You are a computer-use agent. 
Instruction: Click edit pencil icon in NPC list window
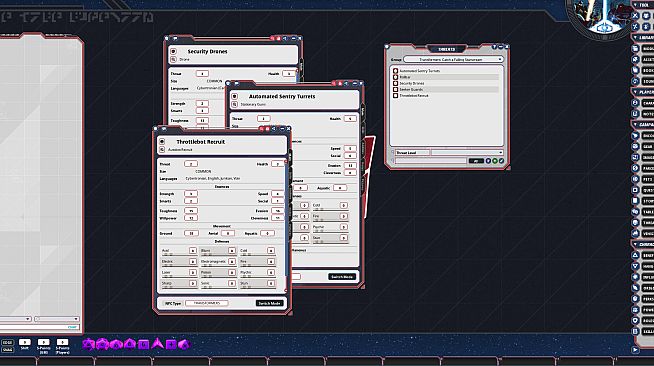click(501, 160)
